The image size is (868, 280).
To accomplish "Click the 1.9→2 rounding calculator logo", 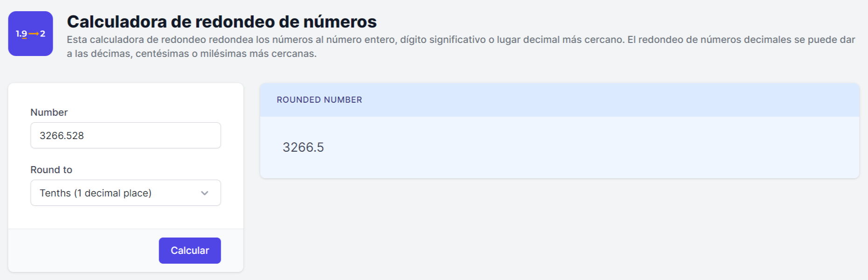I will (x=30, y=34).
